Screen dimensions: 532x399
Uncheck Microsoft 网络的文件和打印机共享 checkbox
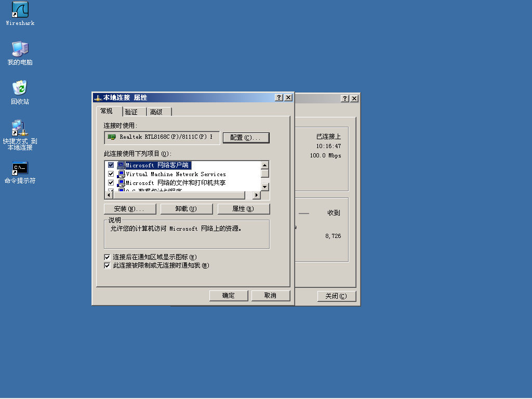coord(111,183)
